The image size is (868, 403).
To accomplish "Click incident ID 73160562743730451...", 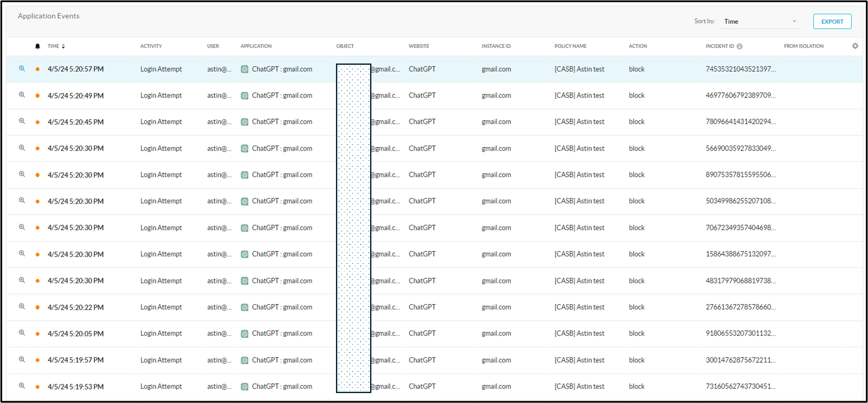I will click(x=741, y=387).
